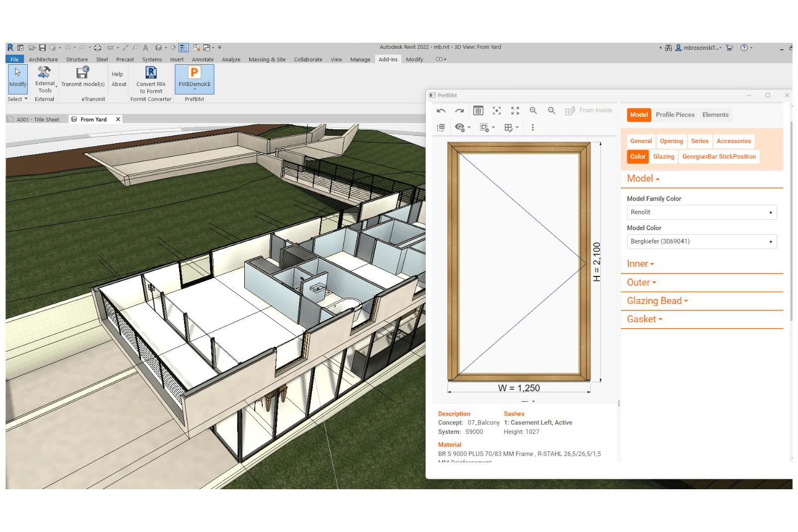Viewport: 798px width, 532px height.
Task: Click the W = 1,250 width dimension
Action: click(x=519, y=388)
